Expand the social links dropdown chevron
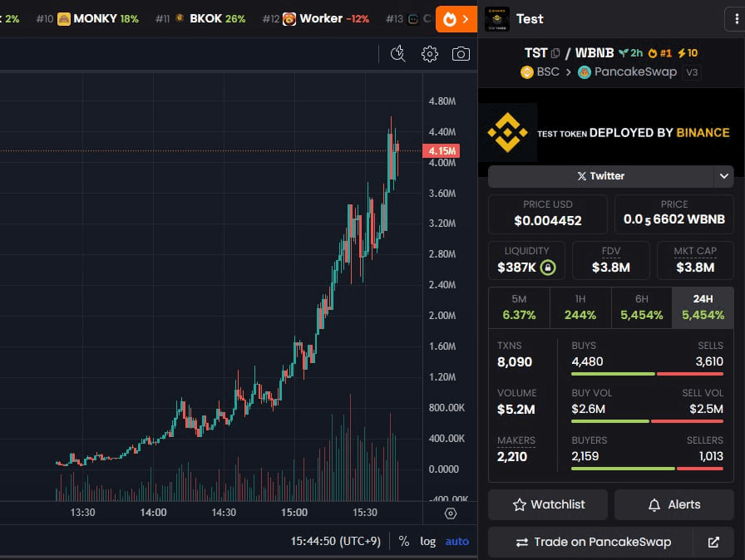745x560 pixels. [x=723, y=176]
